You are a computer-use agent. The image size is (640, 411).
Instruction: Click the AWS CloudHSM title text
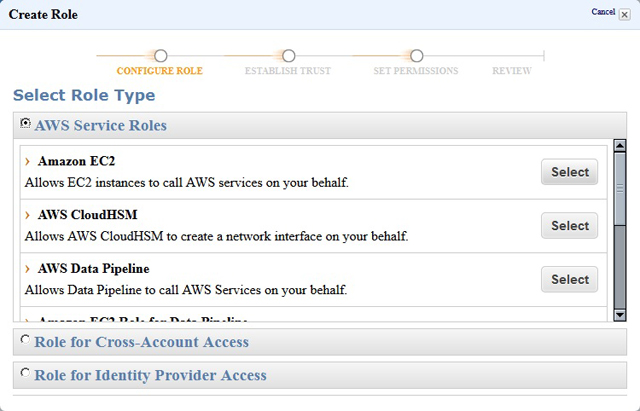87,215
